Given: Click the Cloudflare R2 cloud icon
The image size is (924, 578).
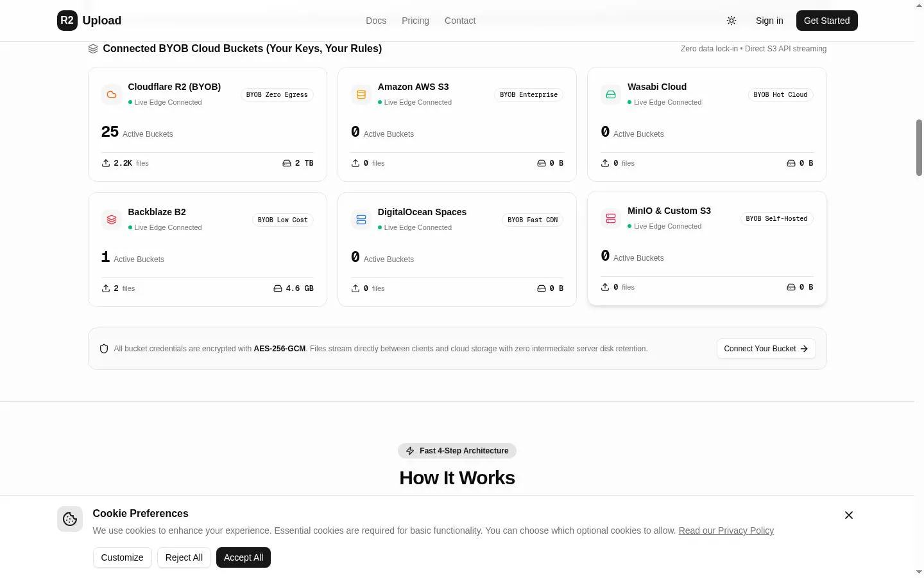Looking at the screenshot, I should (112, 94).
